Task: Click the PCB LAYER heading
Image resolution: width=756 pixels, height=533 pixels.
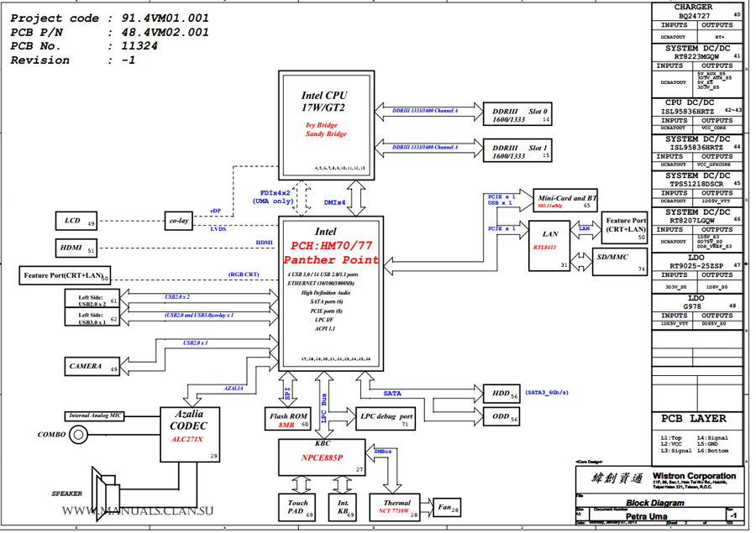Action: click(693, 419)
